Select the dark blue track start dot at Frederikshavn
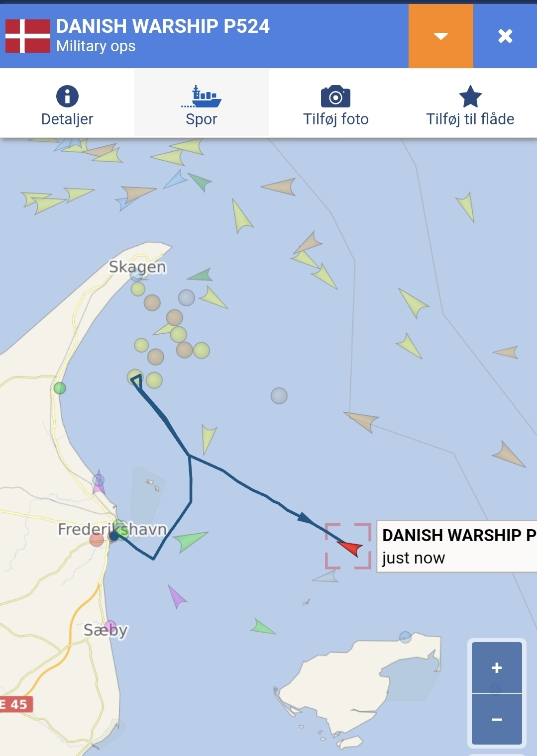Image resolution: width=537 pixels, height=756 pixels. tap(114, 536)
